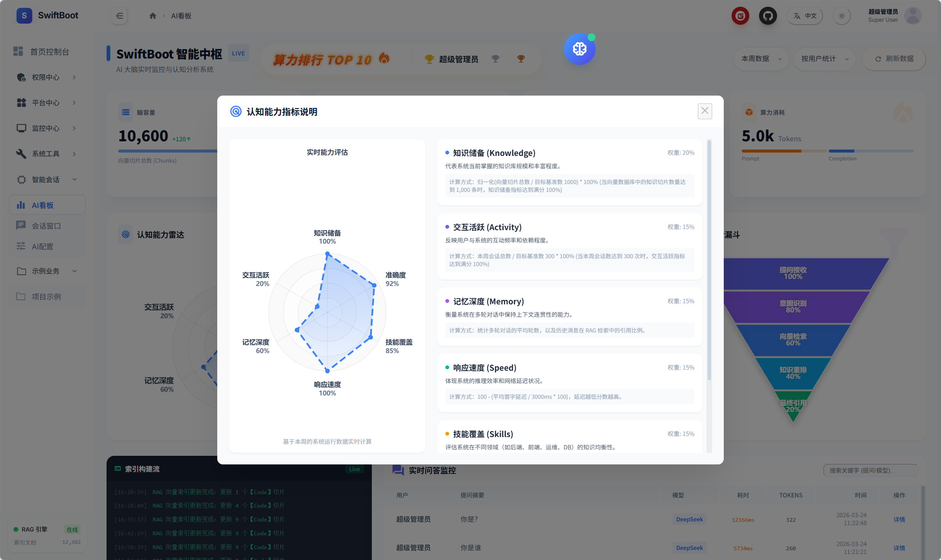This screenshot has height=560, width=941.
Task: Open the GitHub repository icon
Action: click(x=768, y=16)
